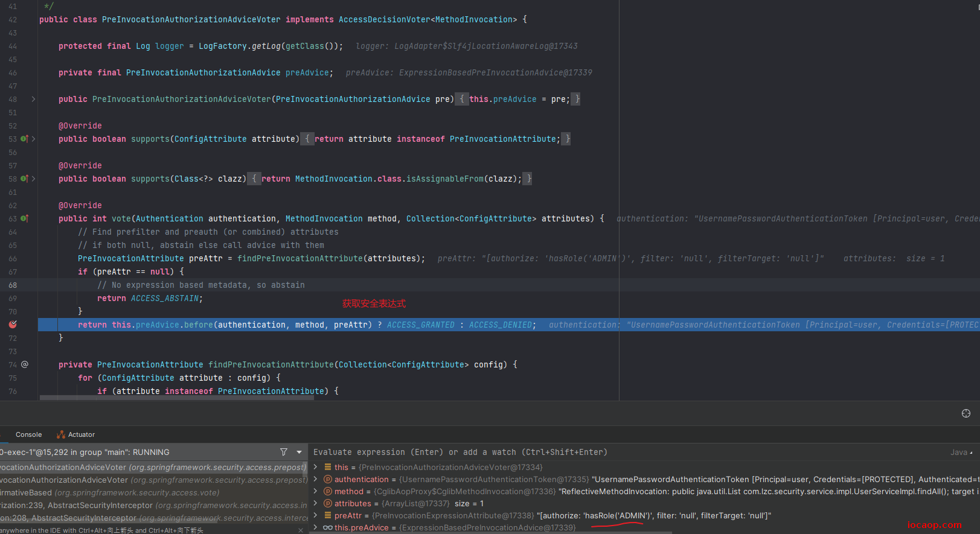Screen dimensions: 980x534
Task: Click the AccessDecisionVoter interface name in the class declaration
Action: point(385,19)
